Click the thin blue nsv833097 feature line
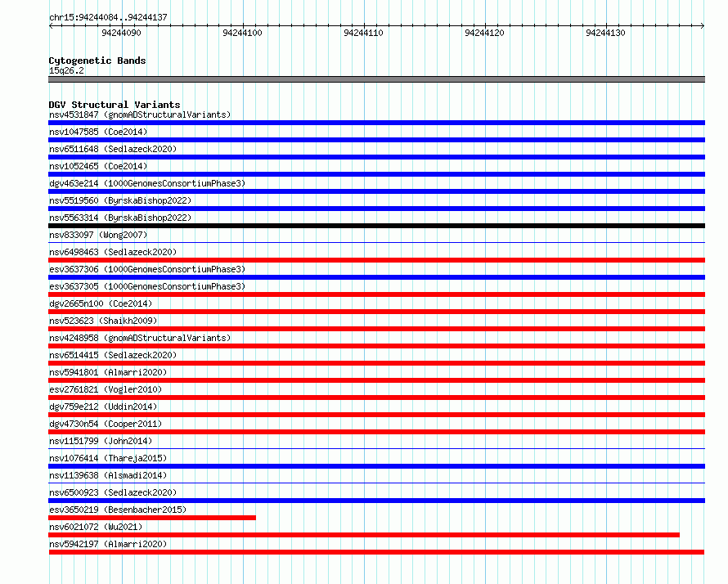This screenshot has width=728, height=584. click(x=376, y=242)
